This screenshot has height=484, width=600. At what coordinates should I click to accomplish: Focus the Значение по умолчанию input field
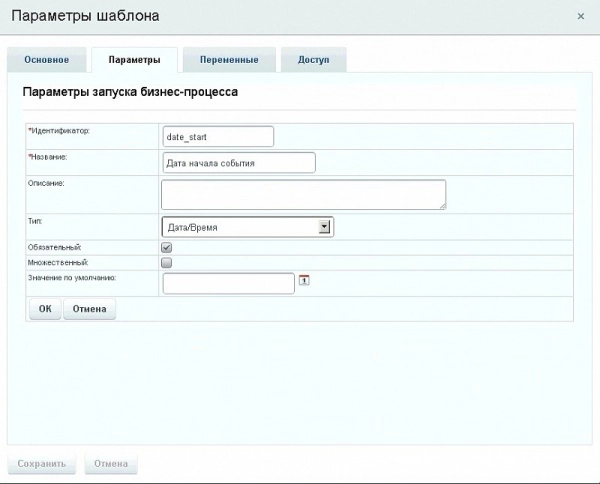(228, 284)
